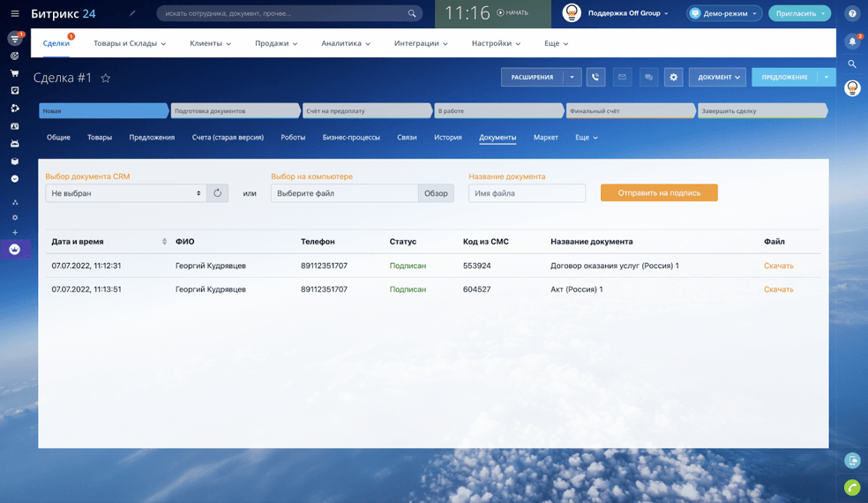Screen dimensions: 868x503
Task: Set deal stage to Подготовка документов
Action: pos(235,111)
